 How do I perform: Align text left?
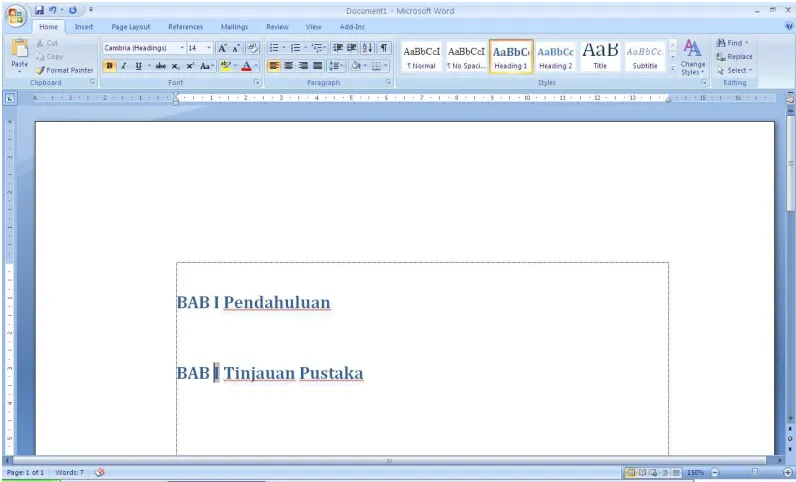(x=274, y=66)
